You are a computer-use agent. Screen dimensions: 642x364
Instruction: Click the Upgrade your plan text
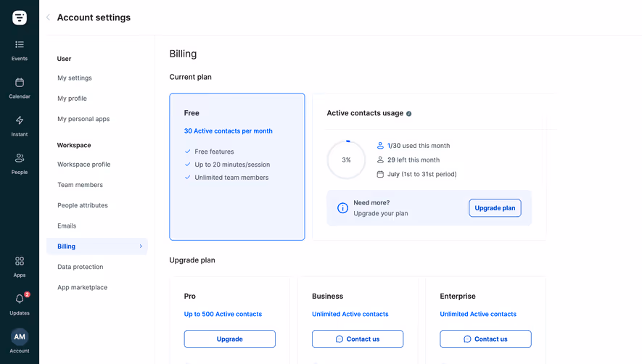[381, 213]
